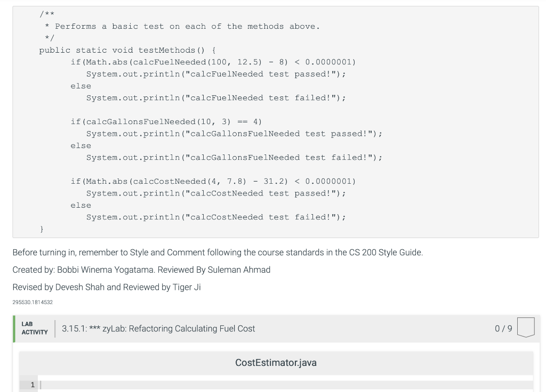The height and width of the screenshot is (392, 546).
Task: Click the lab title 'Refactoring Calculating Fuel Cost'
Action: pos(157,329)
